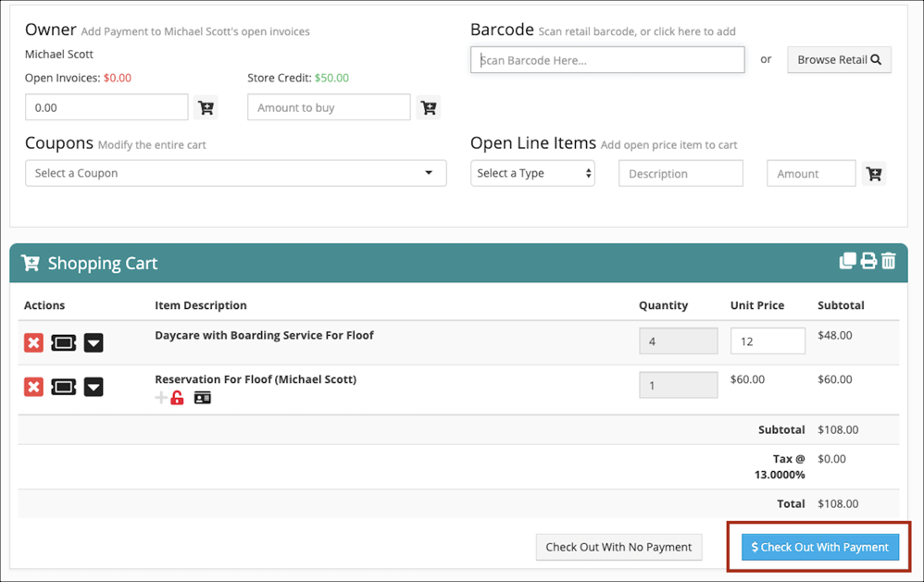The width and height of the screenshot is (924, 582).
Task: Click the Shopping Cart header cart icon
Action: [31, 263]
